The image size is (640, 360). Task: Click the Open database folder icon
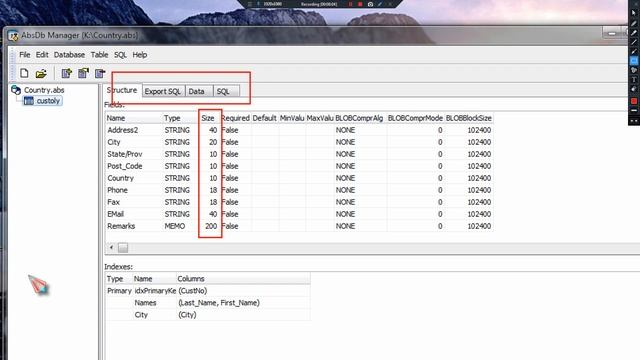(x=41, y=74)
